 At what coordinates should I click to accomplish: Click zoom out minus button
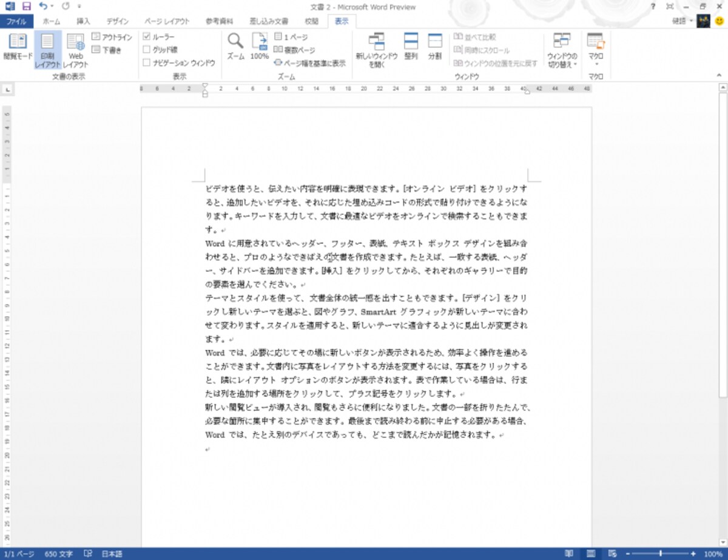(629, 554)
